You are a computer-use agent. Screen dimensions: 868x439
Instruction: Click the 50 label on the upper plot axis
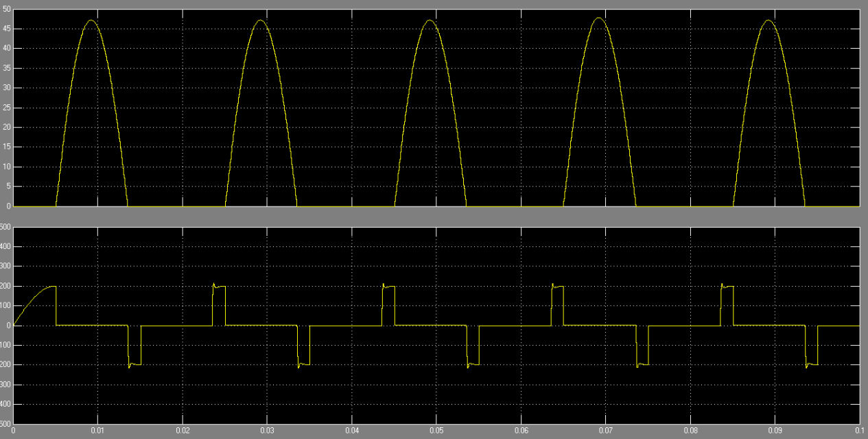click(x=7, y=9)
